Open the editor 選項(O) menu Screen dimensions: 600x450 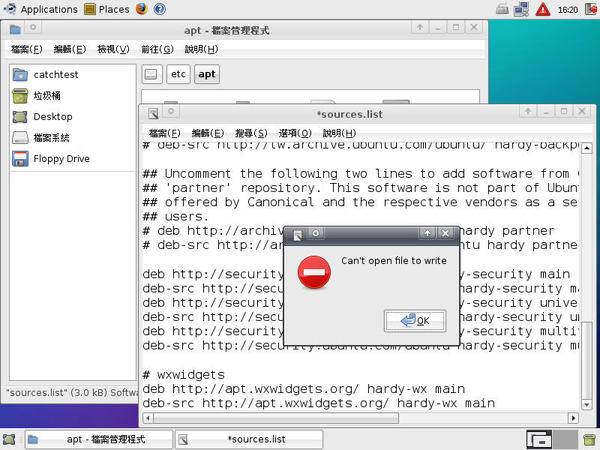tap(295, 133)
